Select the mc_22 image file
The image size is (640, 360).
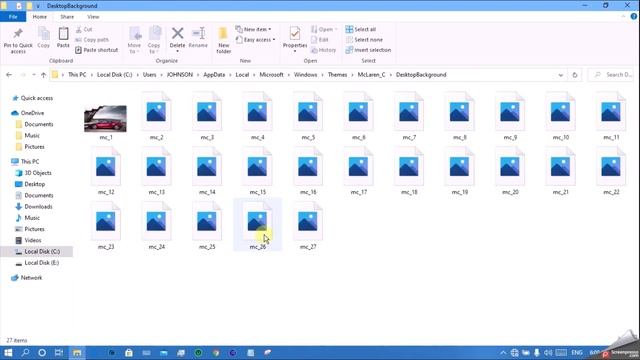point(611,171)
